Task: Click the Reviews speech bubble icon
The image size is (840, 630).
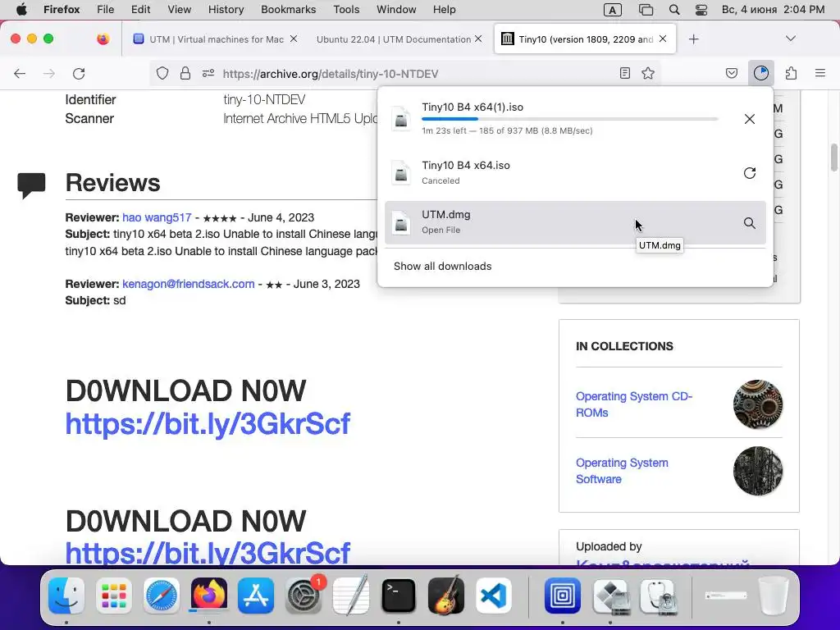Action: click(31, 185)
